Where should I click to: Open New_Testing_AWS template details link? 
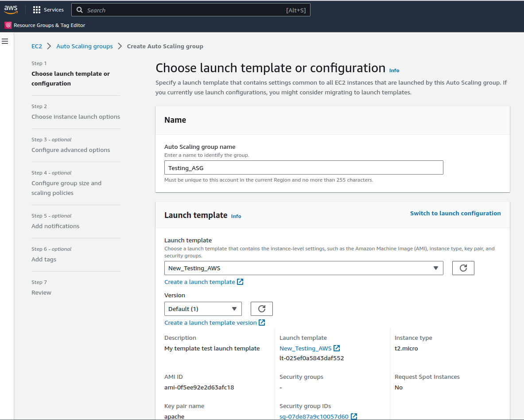pos(306,348)
